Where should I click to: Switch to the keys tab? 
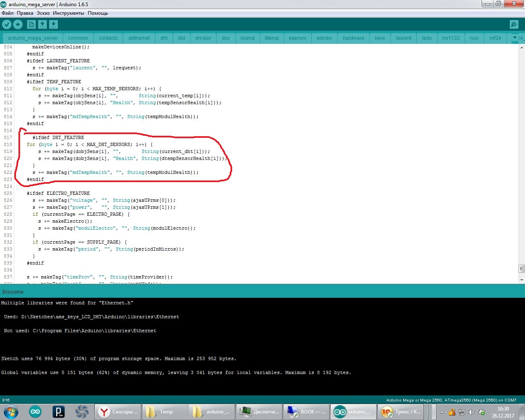tap(380, 38)
